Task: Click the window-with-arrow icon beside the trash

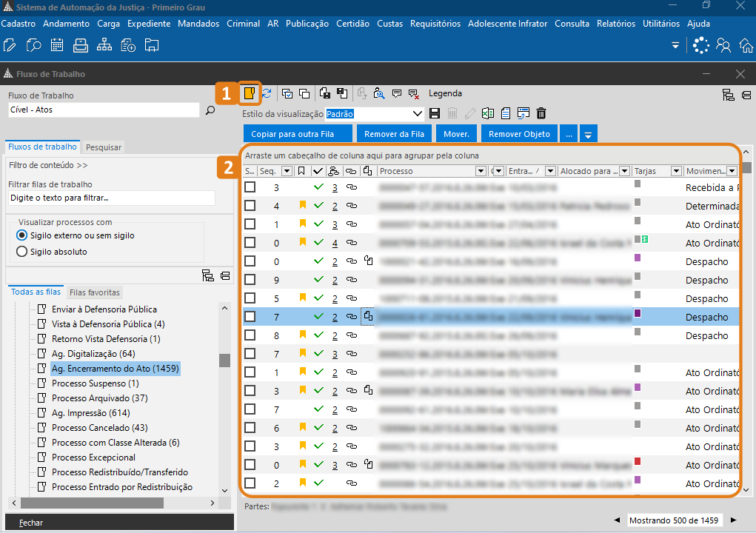Action: tap(523, 114)
